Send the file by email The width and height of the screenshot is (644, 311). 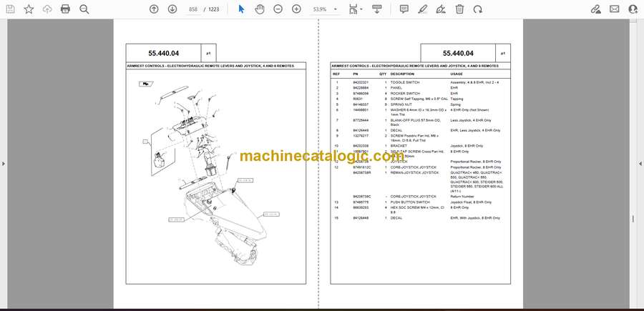(615, 9)
